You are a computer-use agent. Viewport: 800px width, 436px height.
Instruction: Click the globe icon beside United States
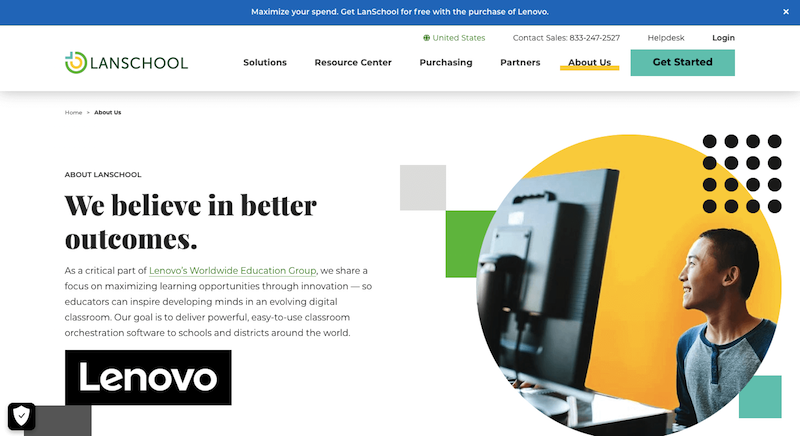[x=427, y=38]
